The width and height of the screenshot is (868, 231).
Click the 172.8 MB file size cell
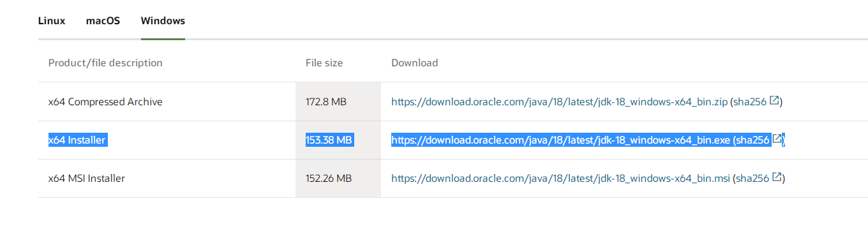tap(326, 101)
